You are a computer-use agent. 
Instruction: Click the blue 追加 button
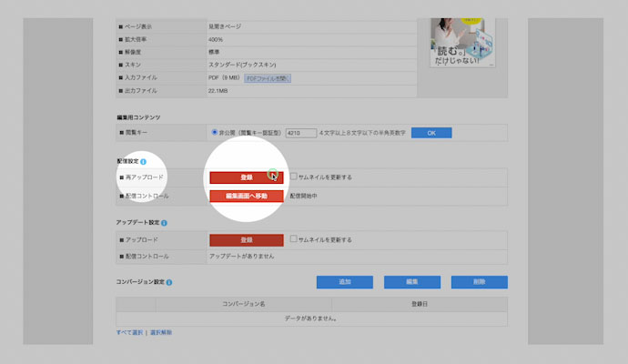(344, 283)
